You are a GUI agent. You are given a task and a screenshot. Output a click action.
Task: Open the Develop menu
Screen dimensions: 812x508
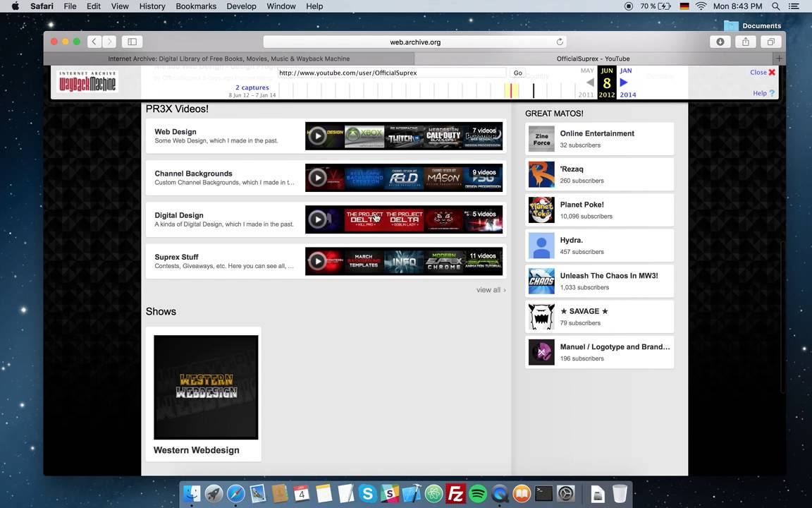241,6
